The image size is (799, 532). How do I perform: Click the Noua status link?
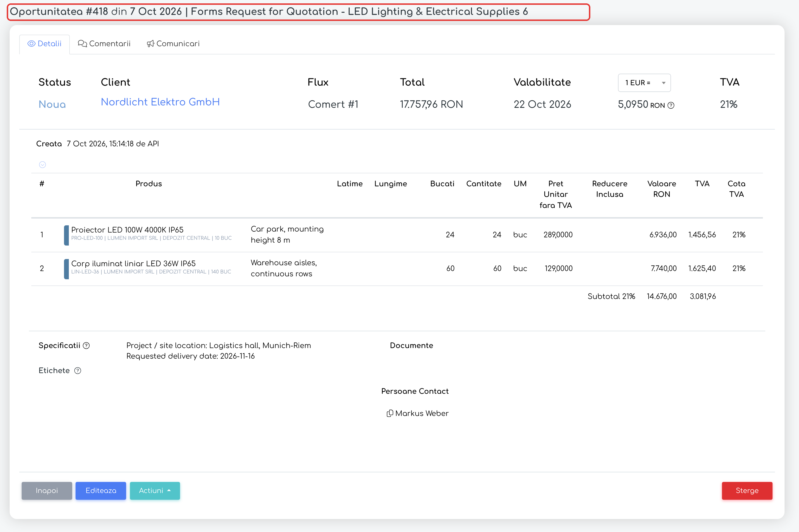click(x=52, y=104)
